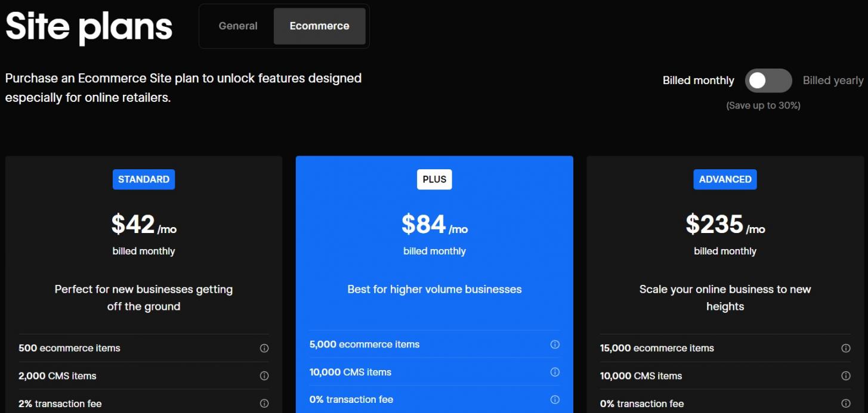
Task: Click info icon for 15,000 ecommerce items
Action: coord(845,348)
